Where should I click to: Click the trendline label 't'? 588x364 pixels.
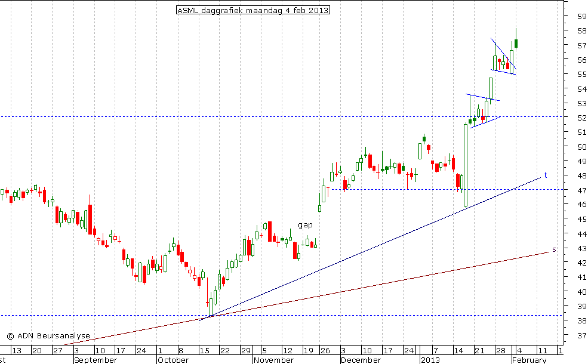click(x=546, y=175)
